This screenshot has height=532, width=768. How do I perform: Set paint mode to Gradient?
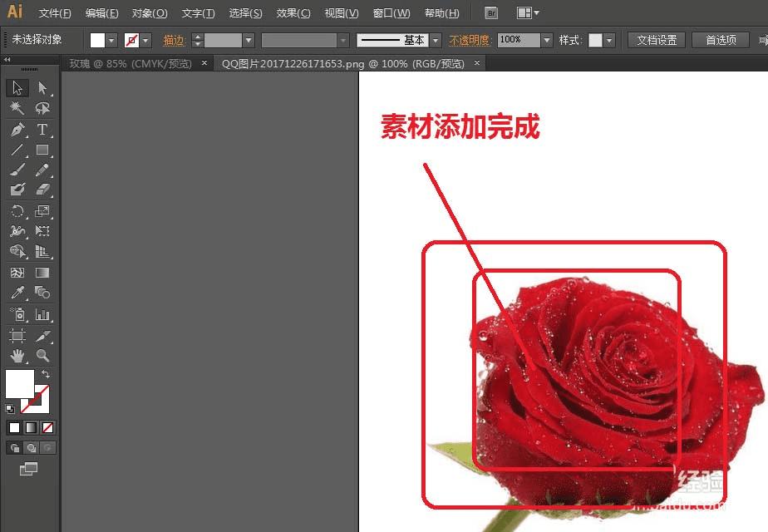(31, 427)
